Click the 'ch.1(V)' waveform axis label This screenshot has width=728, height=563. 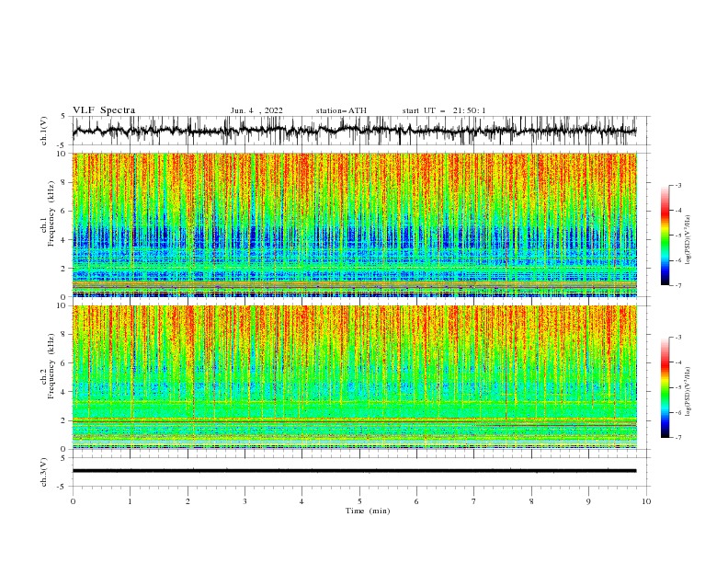44,131
